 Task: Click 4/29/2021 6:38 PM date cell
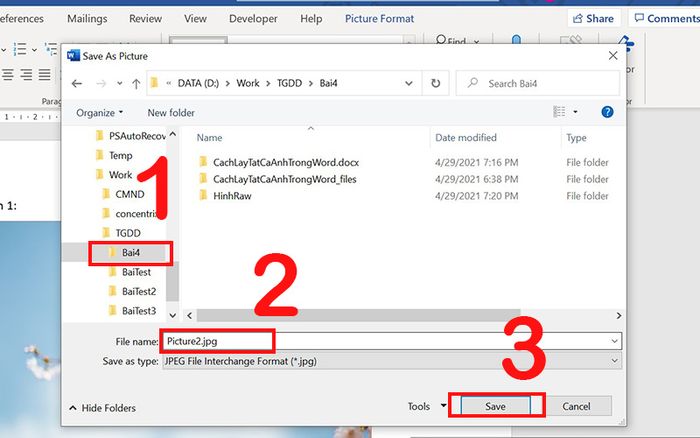tap(477, 179)
